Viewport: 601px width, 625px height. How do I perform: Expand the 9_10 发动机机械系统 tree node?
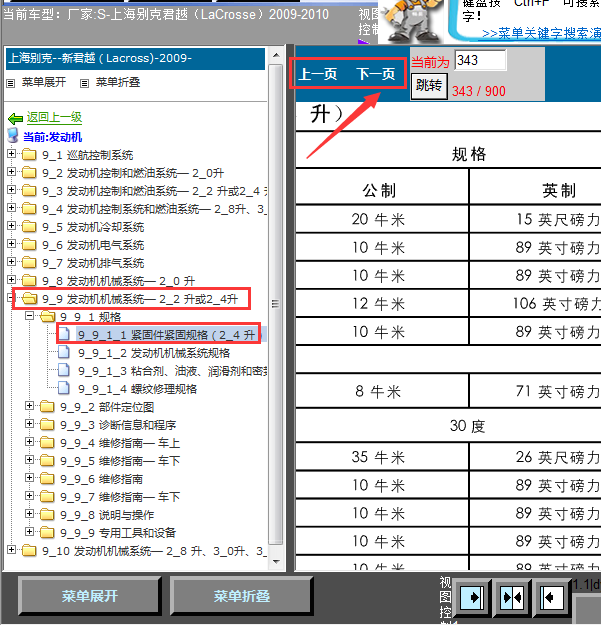(x=11, y=550)
